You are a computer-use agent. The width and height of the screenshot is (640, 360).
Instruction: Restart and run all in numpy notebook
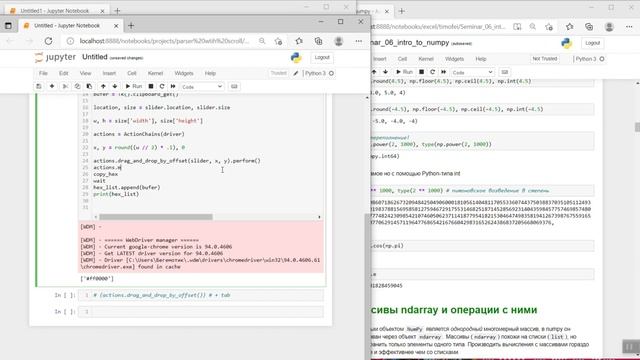[x=444, y=72]
